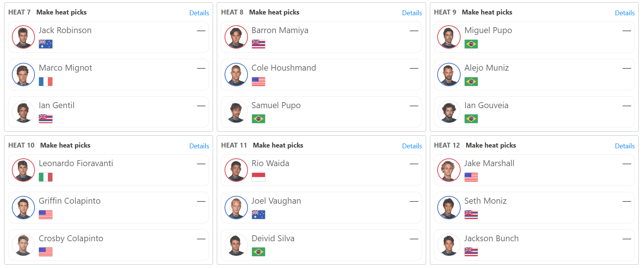Click Rio Waida's Indonesian flag icon
This screenshot has height=268, width=644.
click(258, 177)
